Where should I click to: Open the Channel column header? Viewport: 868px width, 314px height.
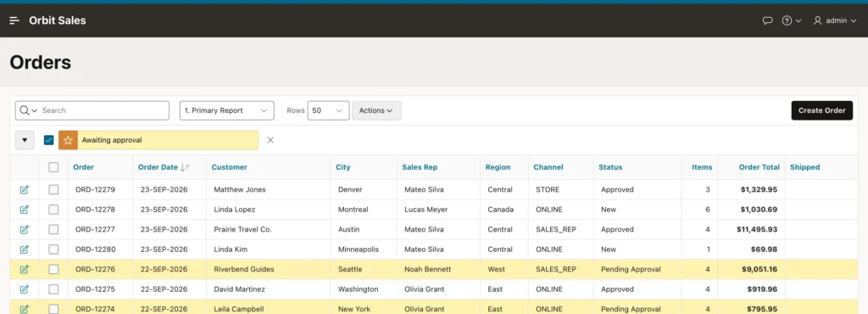point(548,167)
